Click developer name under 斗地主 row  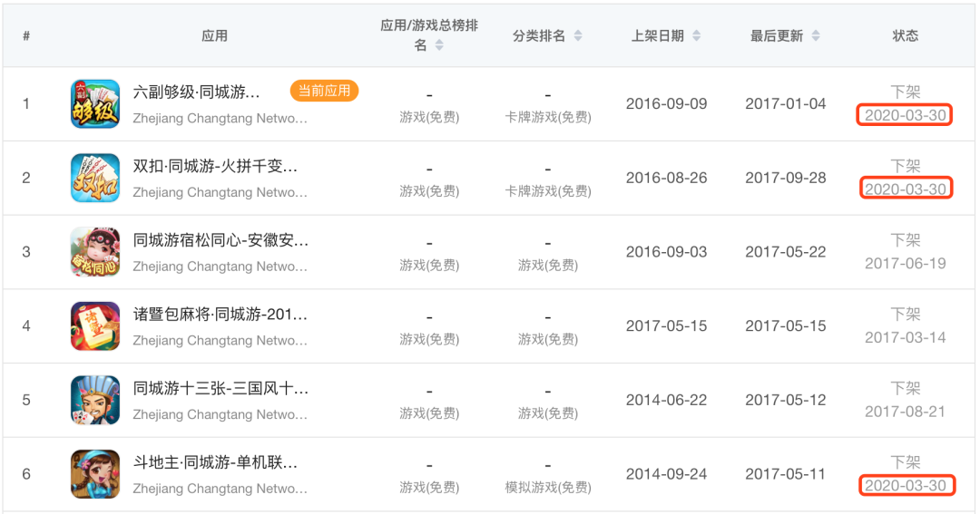click(220, 489)
